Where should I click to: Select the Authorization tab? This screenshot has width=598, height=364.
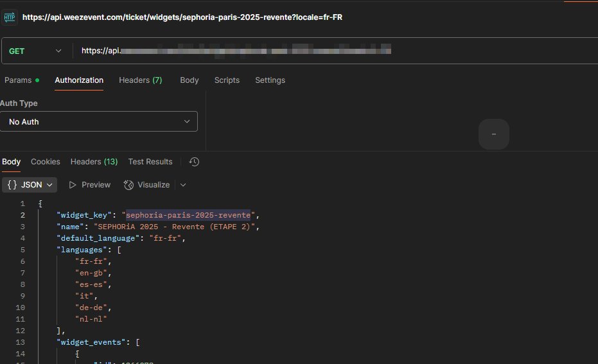click(x=79, y=80)
